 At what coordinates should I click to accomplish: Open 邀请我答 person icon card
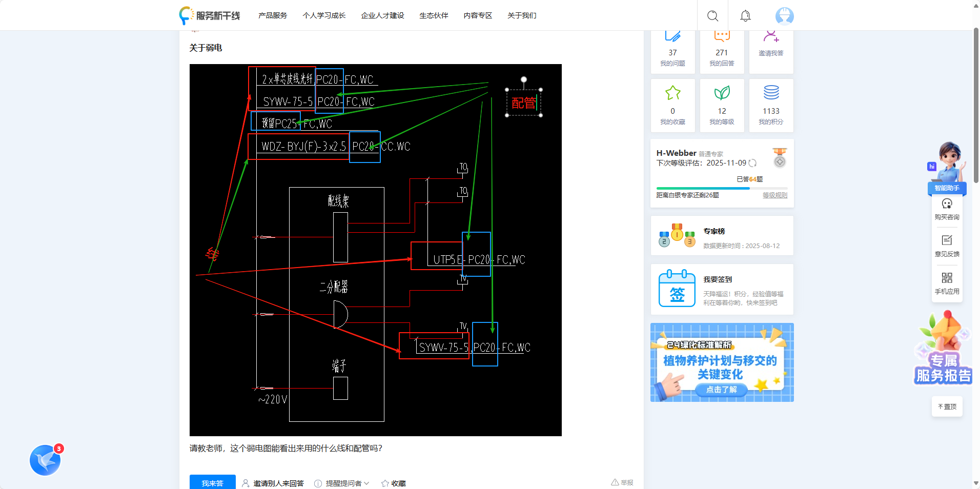click(771, 51)
